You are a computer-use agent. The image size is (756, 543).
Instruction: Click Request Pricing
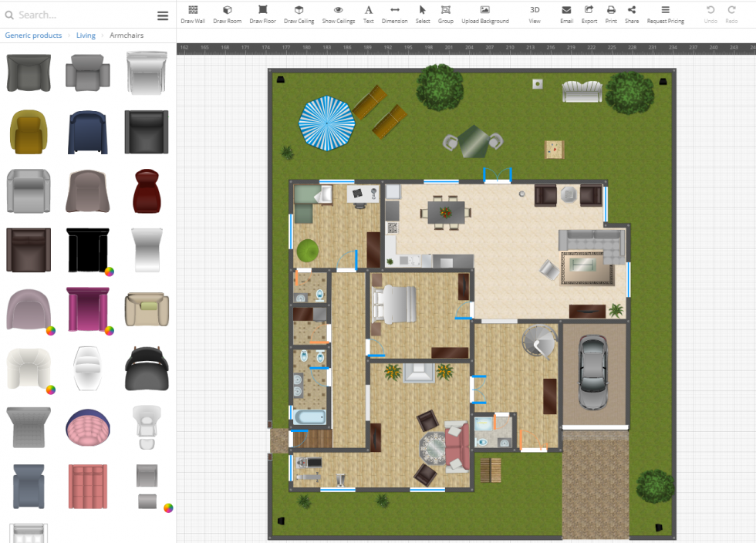[x=665, y=14]
